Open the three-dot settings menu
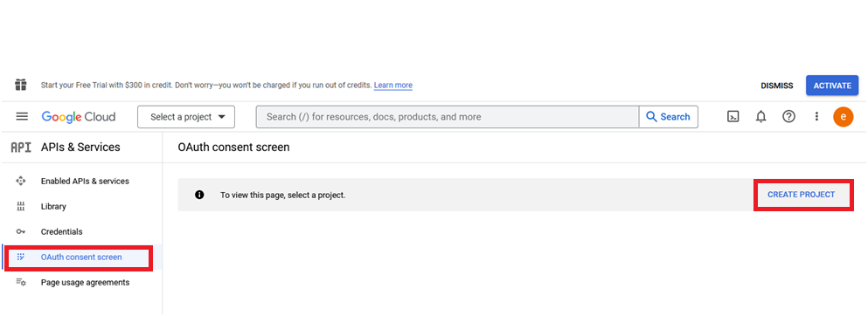Image resolution: width=868 pixels, height=316 pixels. coord(816,117)
